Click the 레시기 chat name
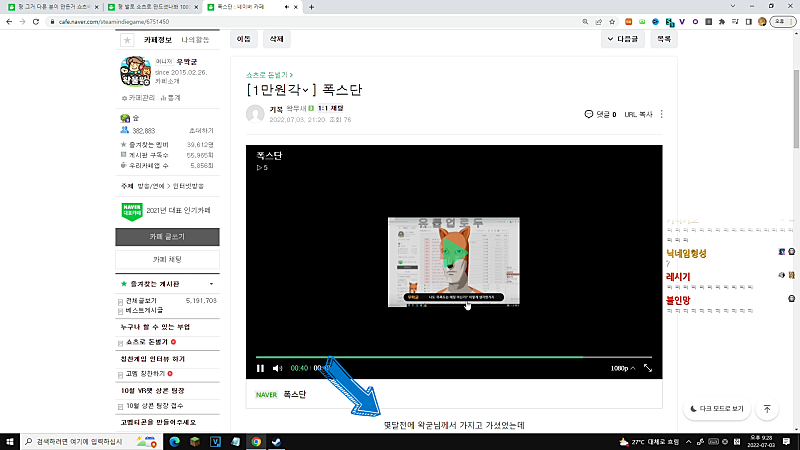This screenshot has width=800, height=450. click(678, 277)
